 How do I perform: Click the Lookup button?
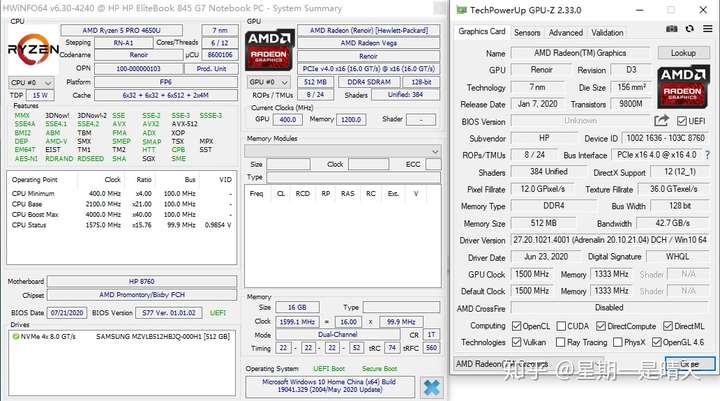tap(683, 53)
